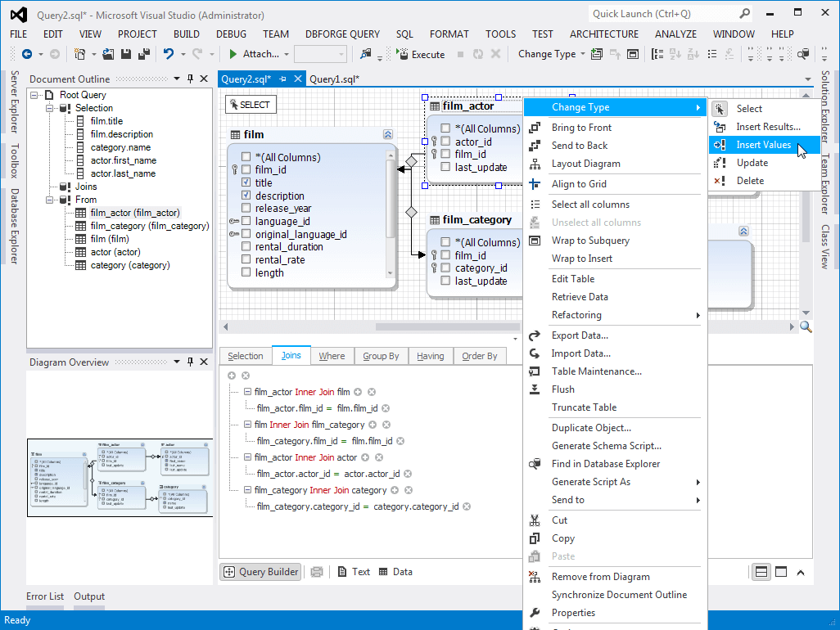The image size is (840, 630).
Task: Click the top add-join plus icon
Action: coord(232,376)
